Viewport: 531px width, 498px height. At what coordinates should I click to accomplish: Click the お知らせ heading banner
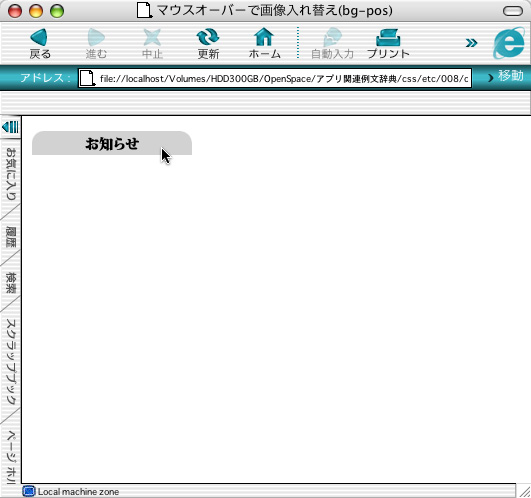112,143
